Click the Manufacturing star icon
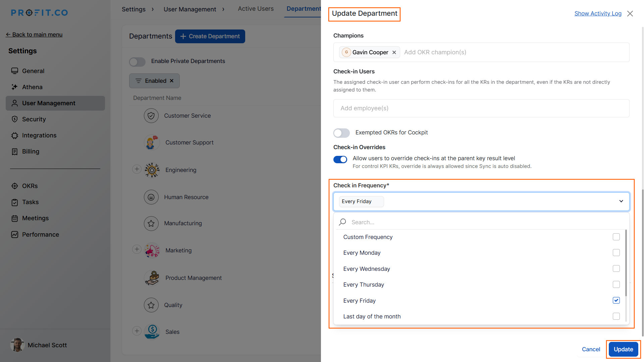 (x=151, y=223)
